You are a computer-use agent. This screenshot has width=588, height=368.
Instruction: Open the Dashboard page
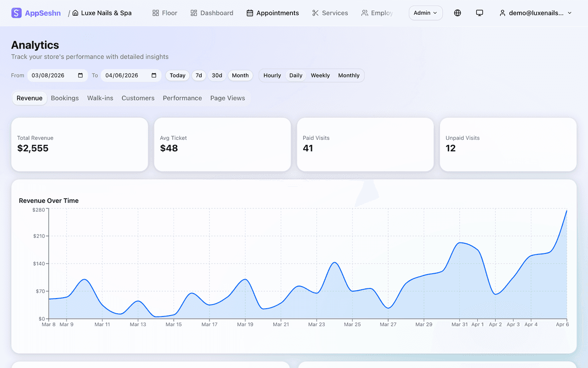pyautogui.click(x=212, y=13)
